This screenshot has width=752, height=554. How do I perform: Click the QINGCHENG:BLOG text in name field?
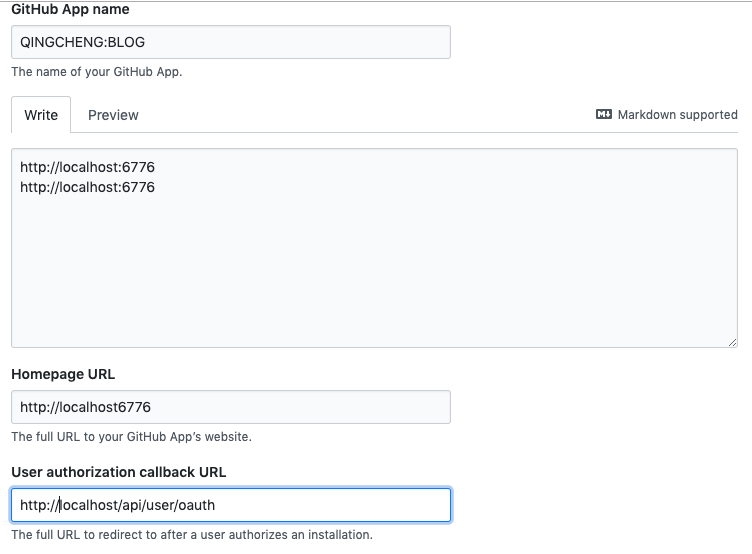pos(83,43)
